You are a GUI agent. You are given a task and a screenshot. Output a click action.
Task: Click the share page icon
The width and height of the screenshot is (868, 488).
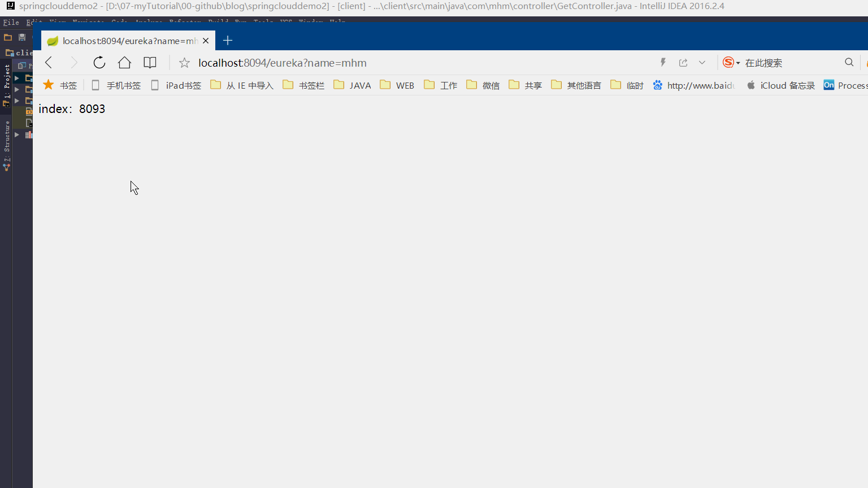tap(683, 63)
